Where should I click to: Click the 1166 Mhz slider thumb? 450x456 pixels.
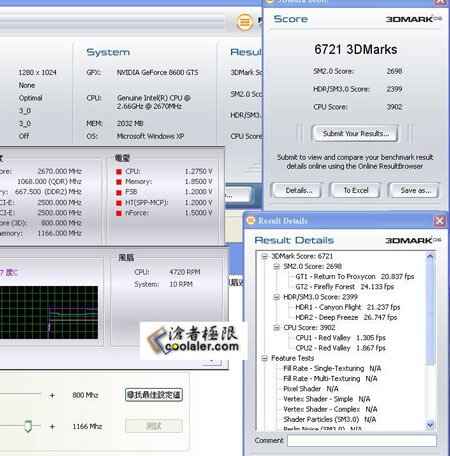pos(28,426)
